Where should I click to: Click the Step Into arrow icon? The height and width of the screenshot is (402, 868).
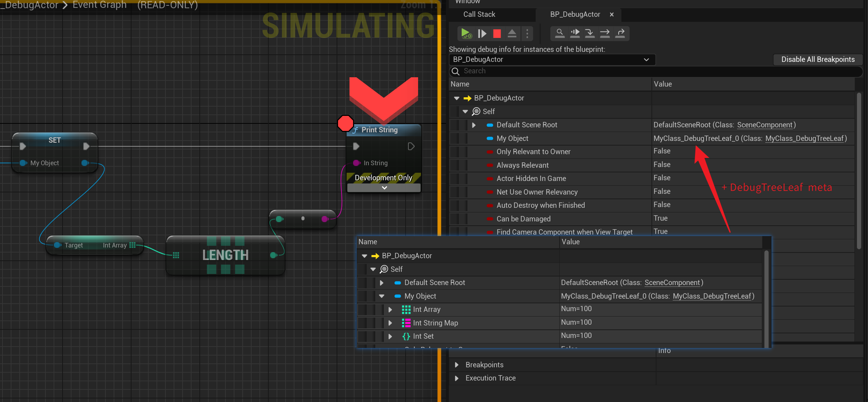pyautogui.click(x=590, y=33)
